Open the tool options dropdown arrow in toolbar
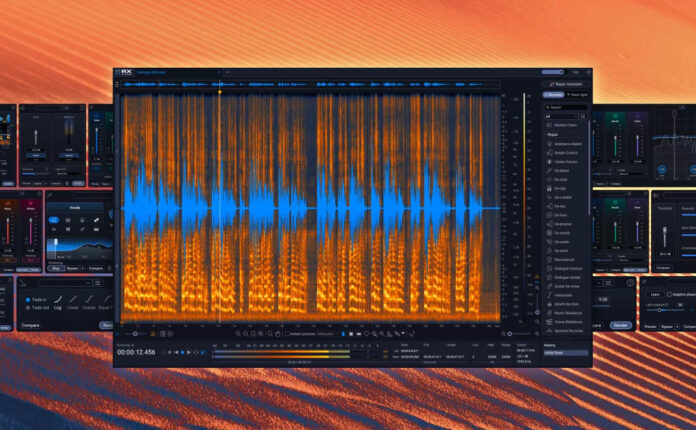Image resolution: width=696 pixels, height=430 pixels. [403, 333]
